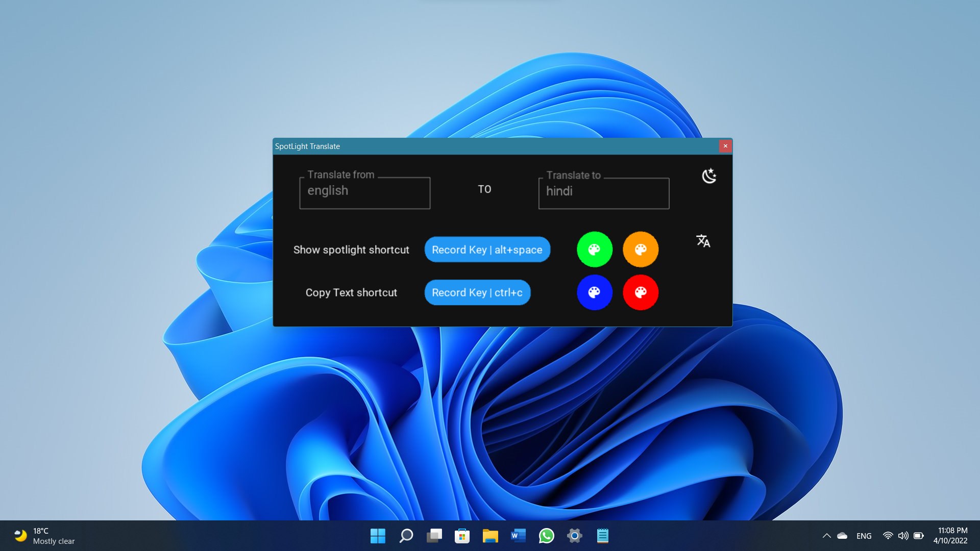Open File Explorer from the taskbar
This screenshot has width=980, height=551.
(x=490, y=536)
